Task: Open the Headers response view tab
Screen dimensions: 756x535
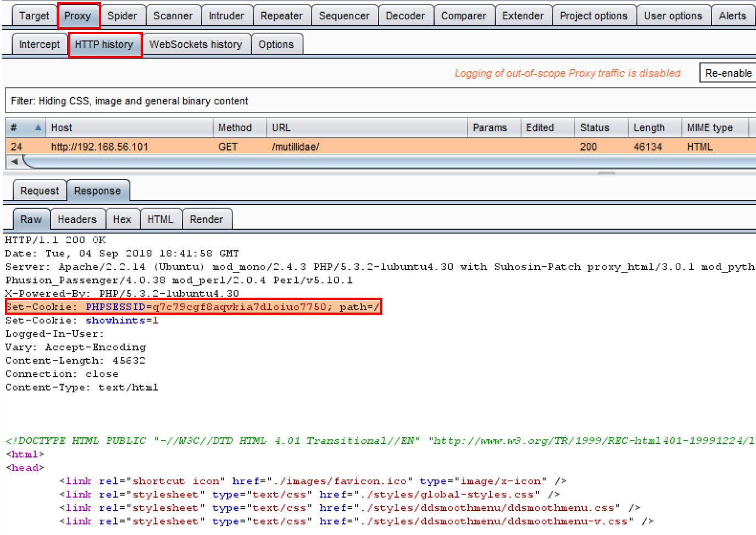Action: pyautogui.click(x=77, y=219)
